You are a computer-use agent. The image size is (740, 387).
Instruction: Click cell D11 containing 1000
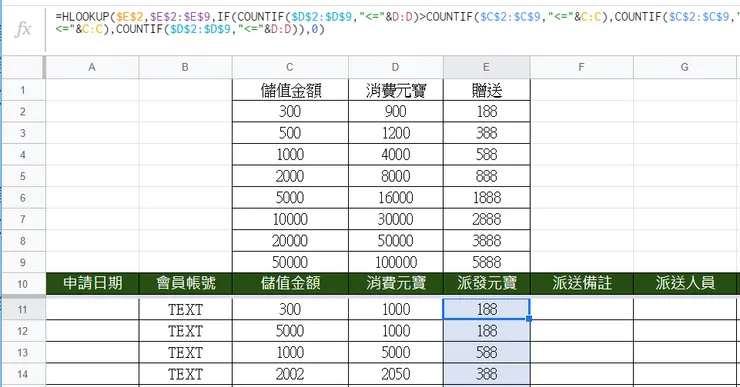pos(395,310)
